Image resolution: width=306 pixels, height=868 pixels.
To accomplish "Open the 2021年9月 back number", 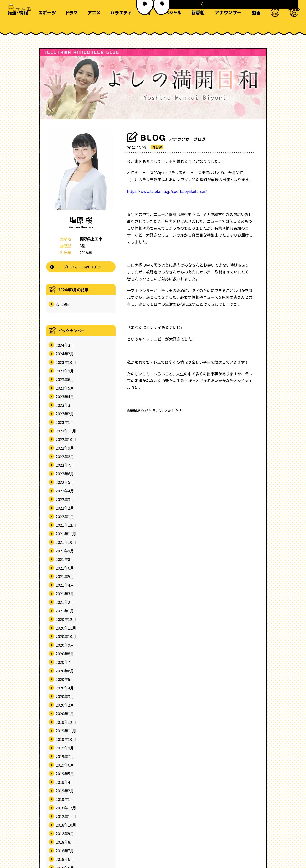I will 64,551.
